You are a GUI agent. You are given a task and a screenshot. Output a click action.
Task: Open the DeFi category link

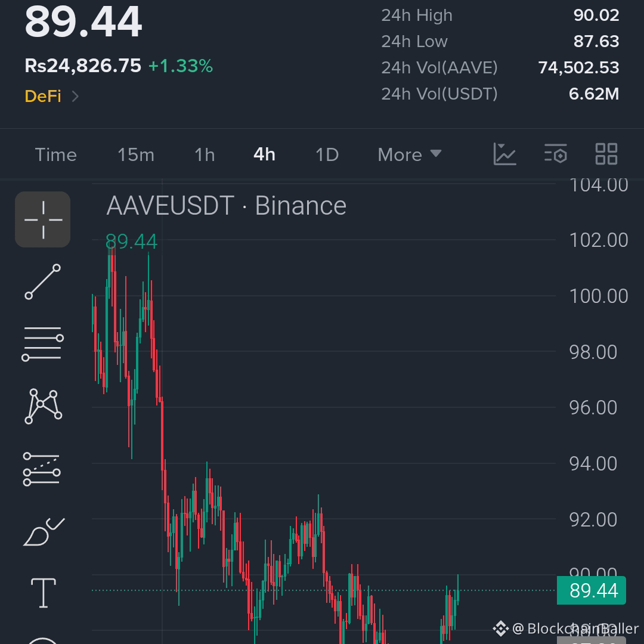tap(43, 97)
